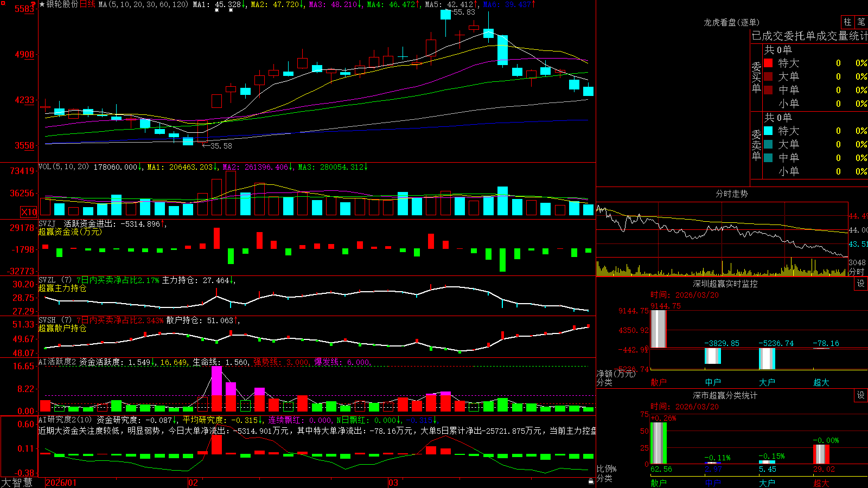Click the VOL(5,10,20) indicator label
Screen dimensions: 868x488
tap(63, 167)
